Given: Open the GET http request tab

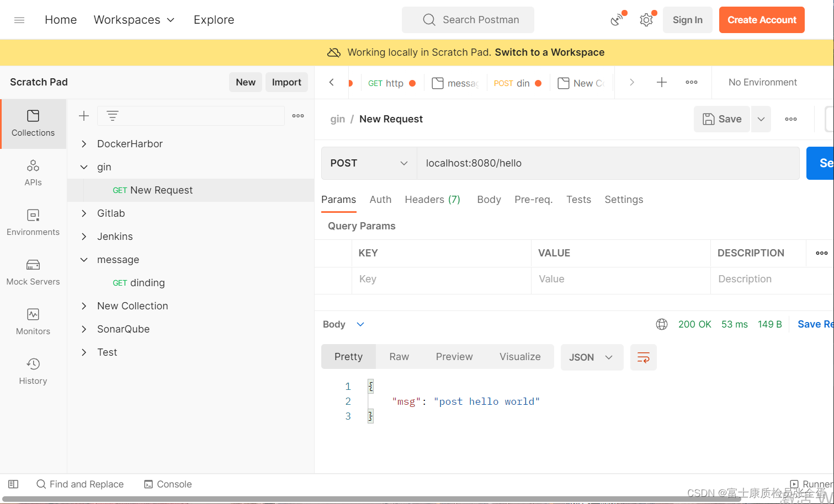Looking at the screenshot, I should click(392, 83).
